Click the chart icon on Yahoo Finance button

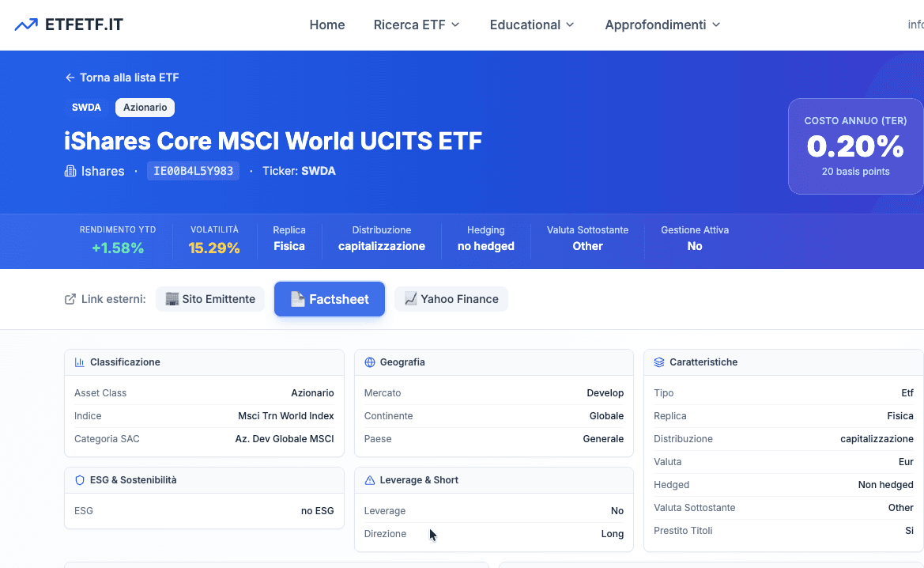409,298
